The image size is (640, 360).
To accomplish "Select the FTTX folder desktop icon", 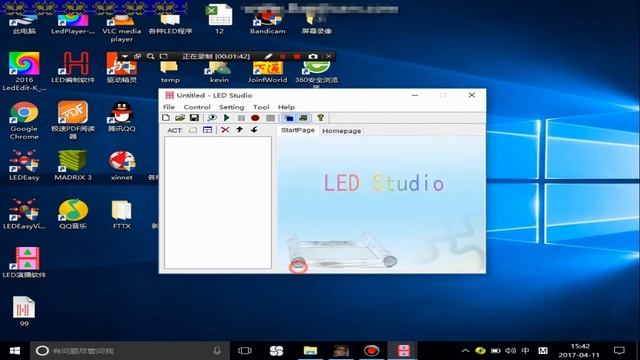I will 122,214.
